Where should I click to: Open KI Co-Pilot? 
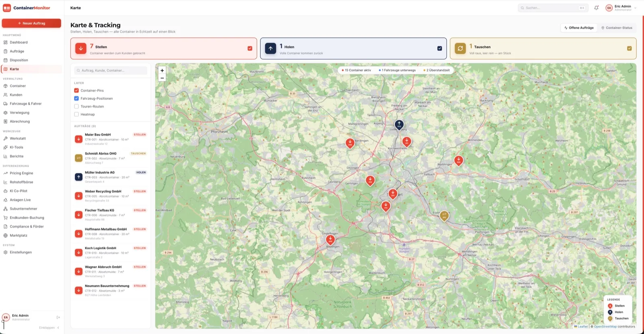pos(32,191)
